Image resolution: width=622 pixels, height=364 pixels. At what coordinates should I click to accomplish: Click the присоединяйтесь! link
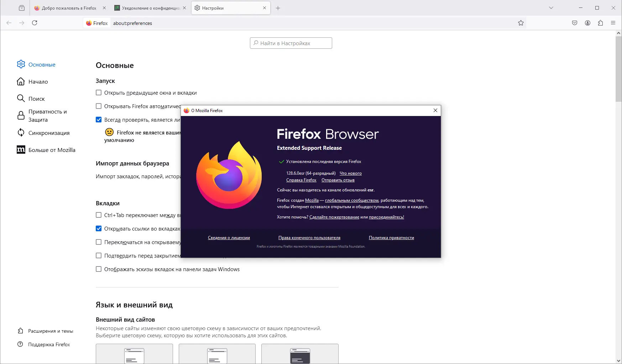(386, 217)
